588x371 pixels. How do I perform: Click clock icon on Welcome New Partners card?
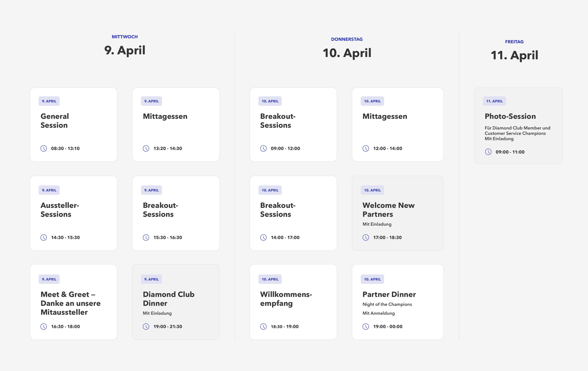[366, 238]
